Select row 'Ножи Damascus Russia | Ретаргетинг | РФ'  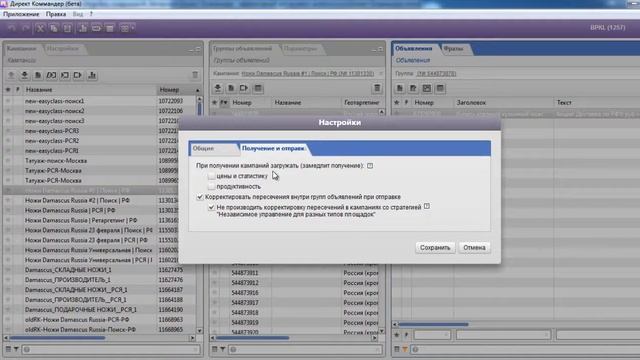[x=100, y=220]
